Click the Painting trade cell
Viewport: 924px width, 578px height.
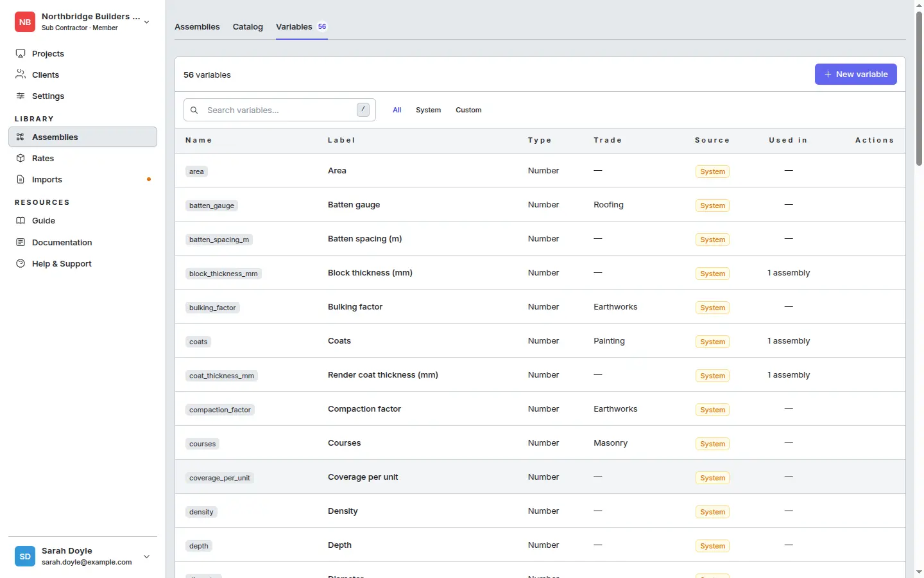[x=609, y=340]
